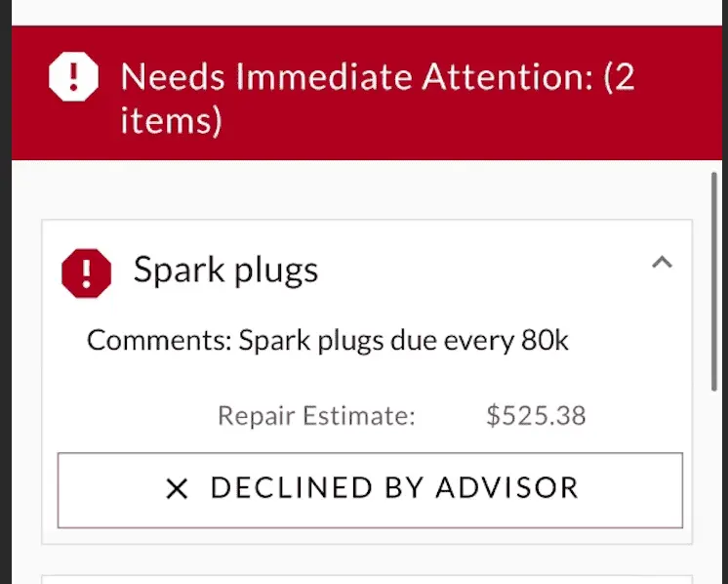728x584 pixels.
Task: Click the white strip above the red banner
Action: (367, 13)
